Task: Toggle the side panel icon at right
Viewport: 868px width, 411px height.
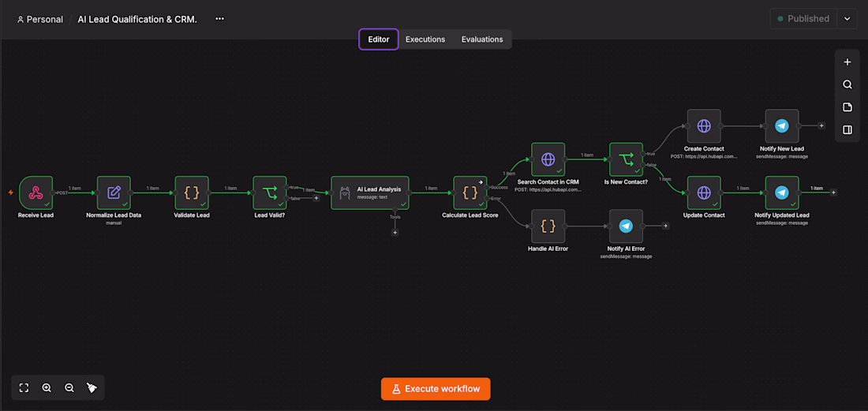Action: pos(847,130)
